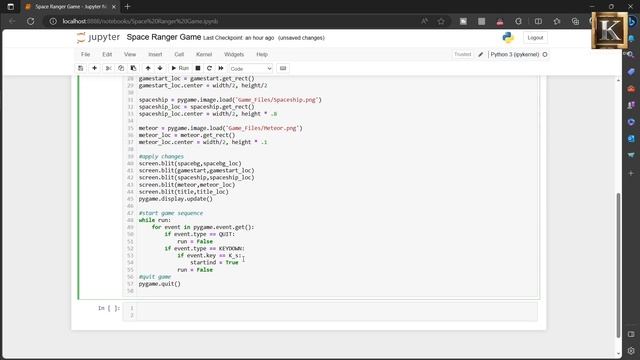This screenshot has width=640, height=360.
Task: View site information icon in address bar
Action: [53, 21]
